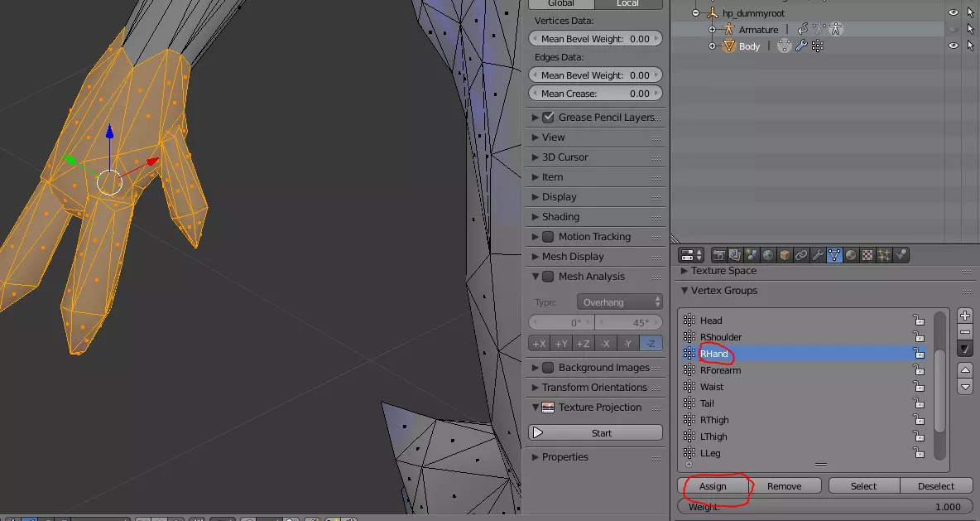Move vertex group up in list
Image resolution: width=980 pixels, height=521 pixels.
click(x=965, y=370)
